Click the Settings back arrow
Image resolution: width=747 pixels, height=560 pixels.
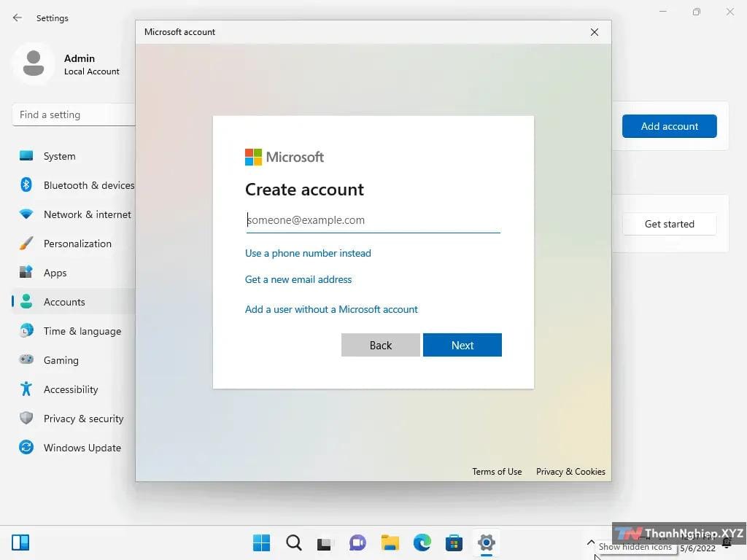tap(18, 17)
